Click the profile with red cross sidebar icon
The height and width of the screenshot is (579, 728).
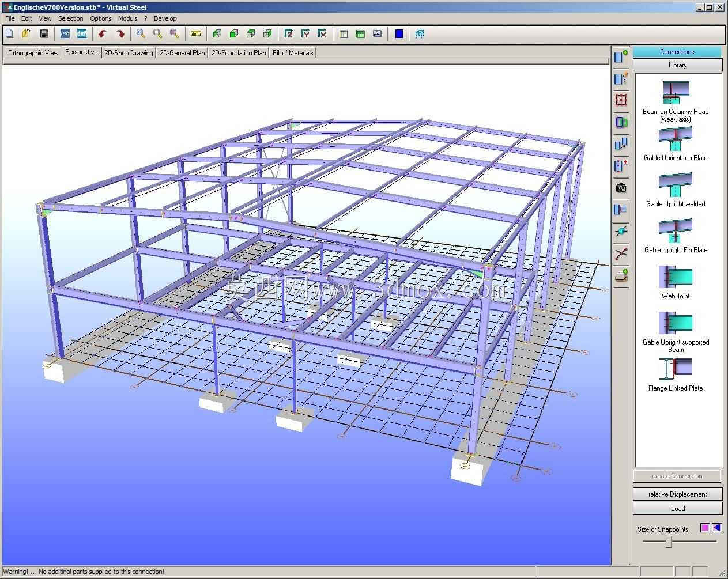coord(621,166)
